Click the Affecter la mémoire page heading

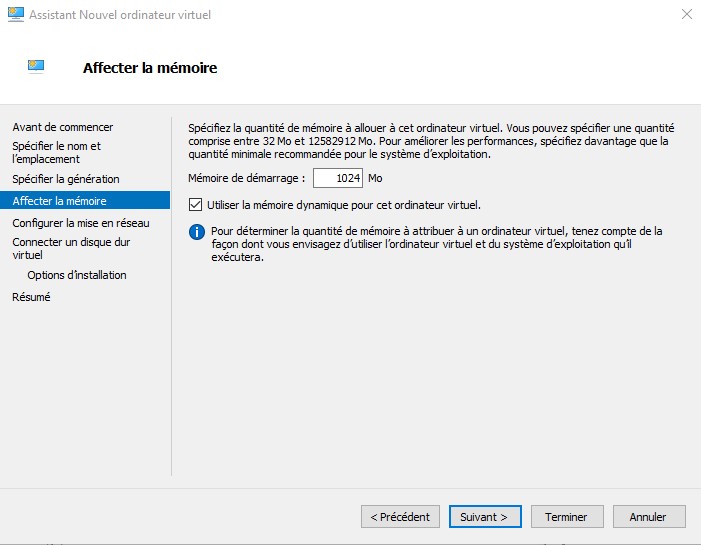[150, 68]
